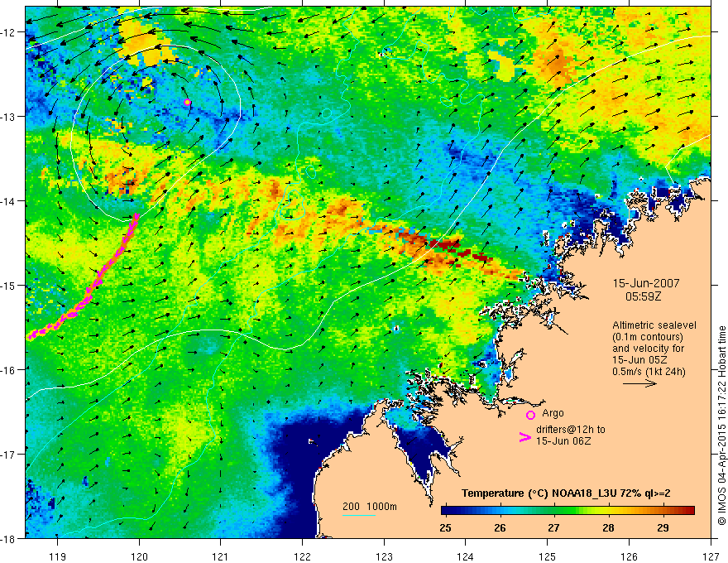Click the '05:59Z' time text
This screenshot has width=728, height=563.
pos(643,296)
